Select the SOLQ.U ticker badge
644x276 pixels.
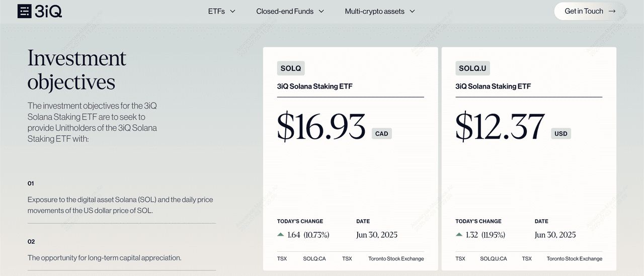pos(472,68)
